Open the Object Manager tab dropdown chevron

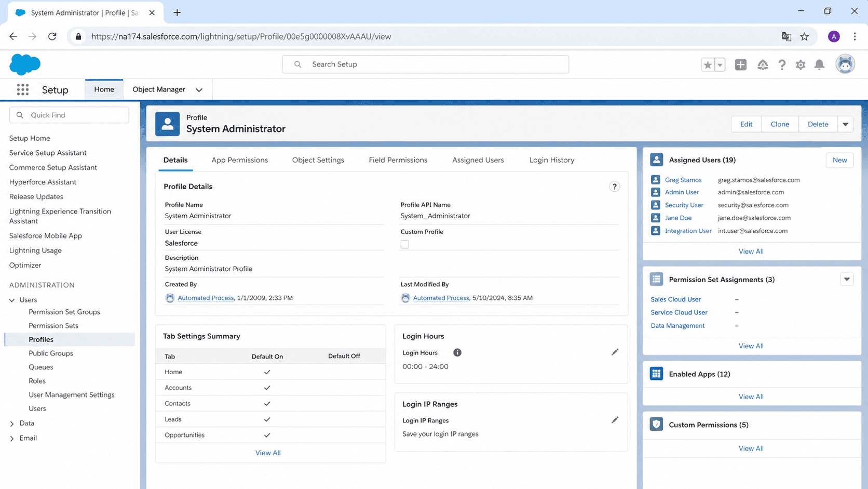[199, 90]
